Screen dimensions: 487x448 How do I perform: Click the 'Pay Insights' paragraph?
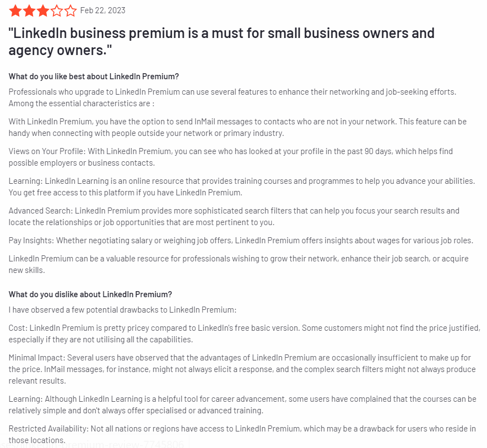coord(241,241)
